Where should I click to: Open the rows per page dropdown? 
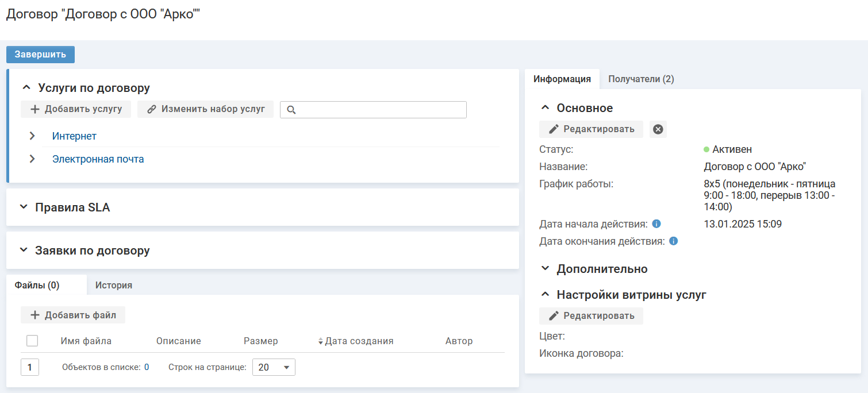tap(274, 367)
